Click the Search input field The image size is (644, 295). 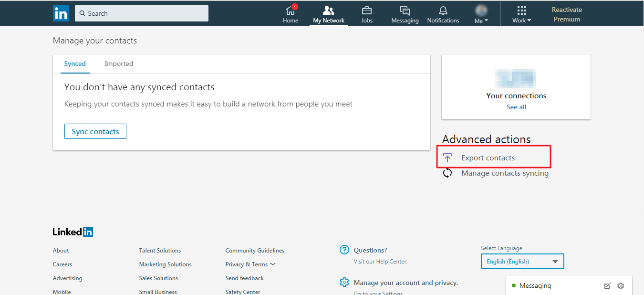[x=142, y=13]
